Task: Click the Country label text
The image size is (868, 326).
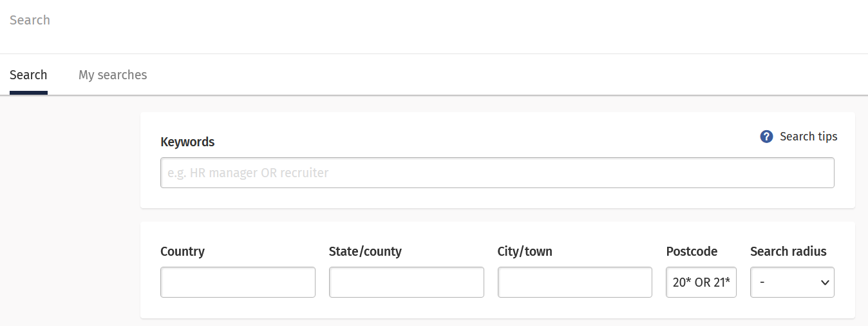Action: [182, 251]
